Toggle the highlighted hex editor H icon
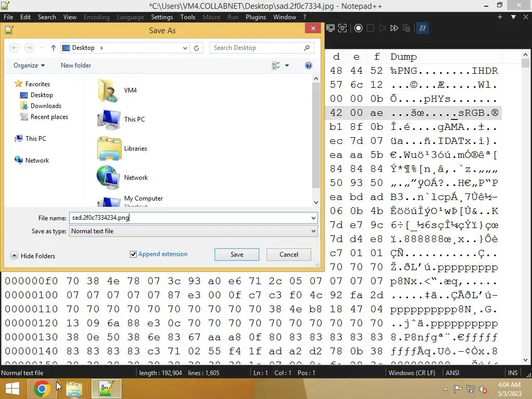 click(x=422, y=28)
